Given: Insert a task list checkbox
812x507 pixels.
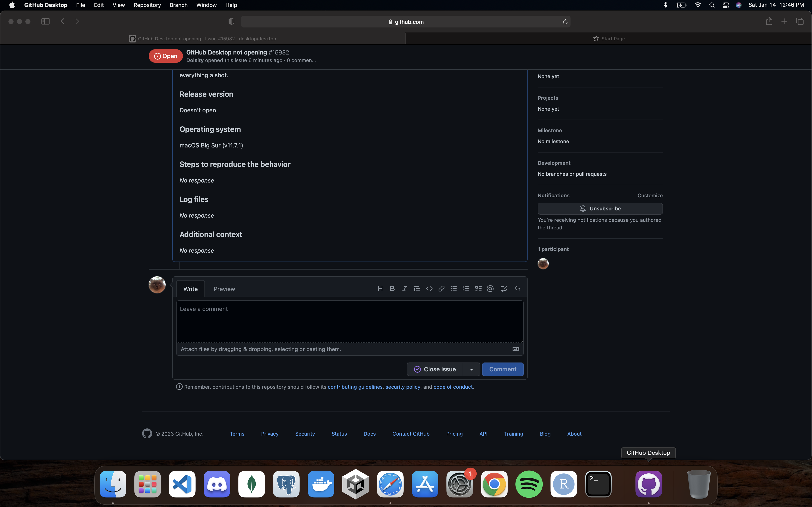Looking at the screenshot, I should coord(478,288).
